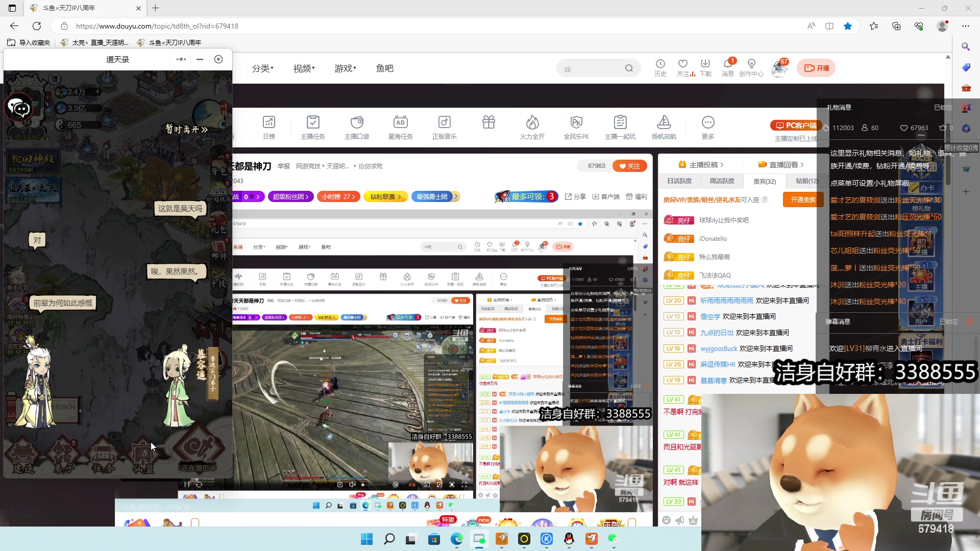Open the 火力全开 flame icon

(532, 127)
